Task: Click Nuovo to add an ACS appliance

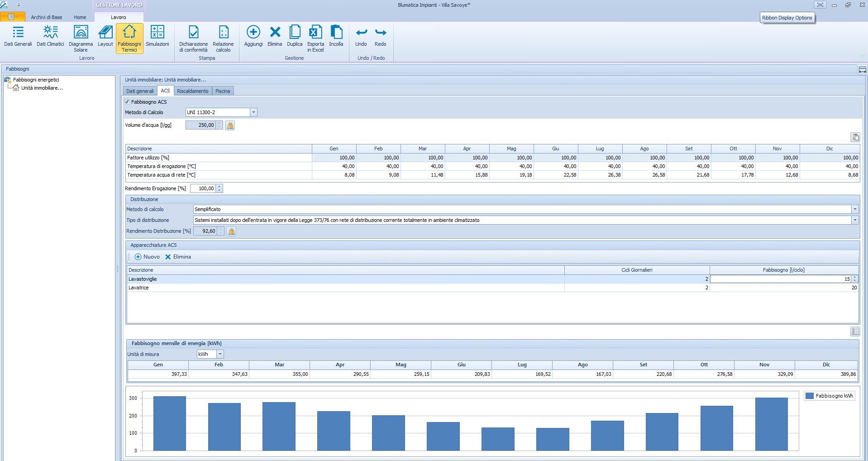Action: (147, 257)
